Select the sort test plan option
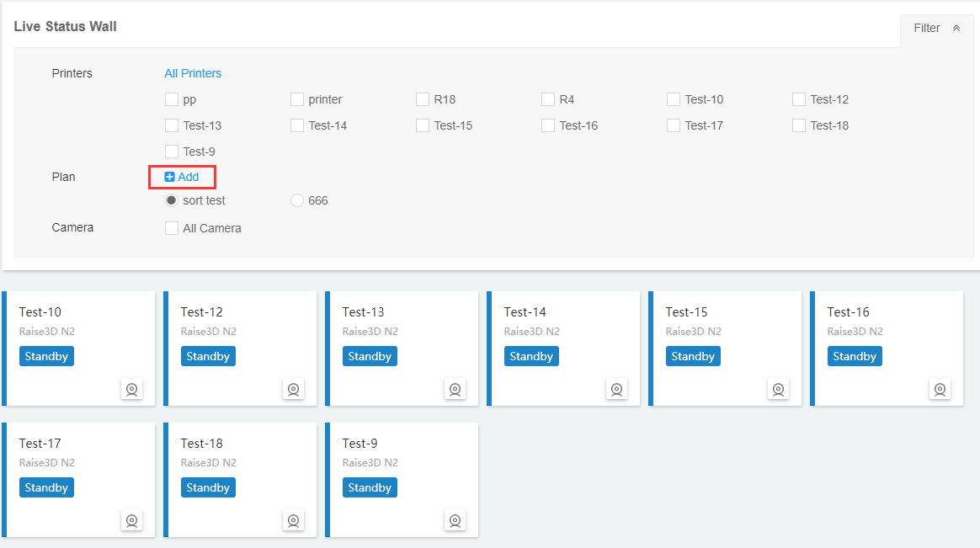The image size is (980, 548). 172,200
